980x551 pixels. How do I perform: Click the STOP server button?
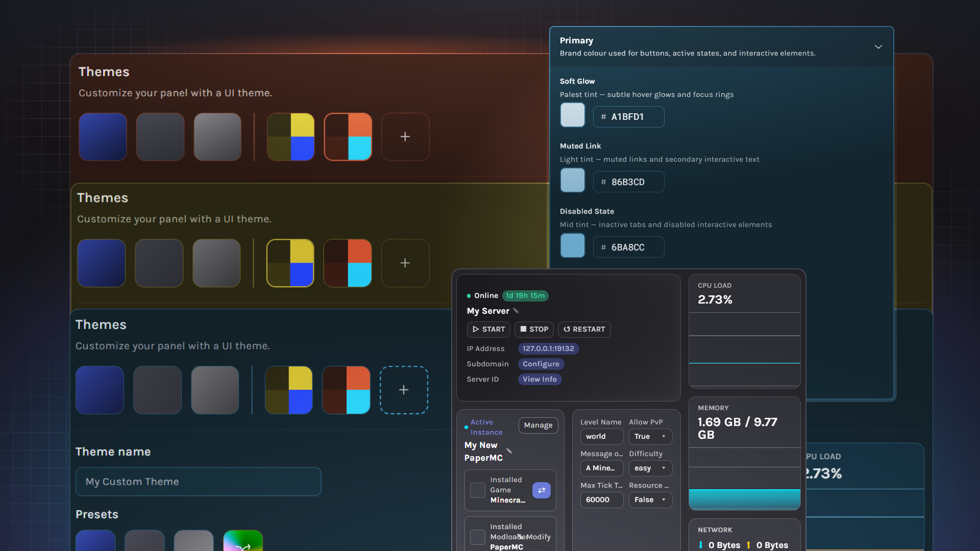(x=534, y=330)
